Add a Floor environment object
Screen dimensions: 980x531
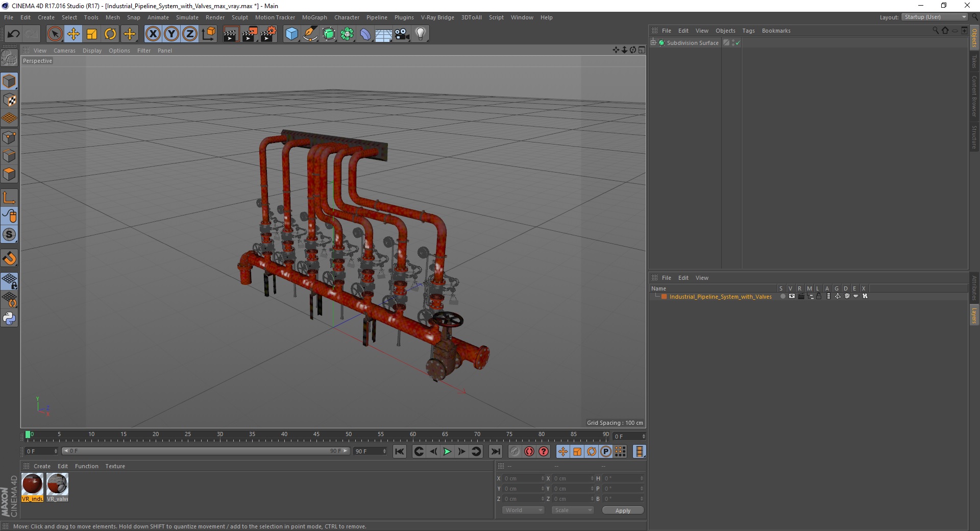pyautogui.click(x=384, y=34)
